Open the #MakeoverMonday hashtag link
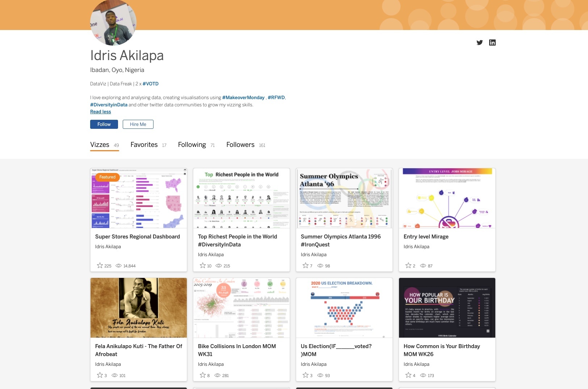 click(243, 98)
